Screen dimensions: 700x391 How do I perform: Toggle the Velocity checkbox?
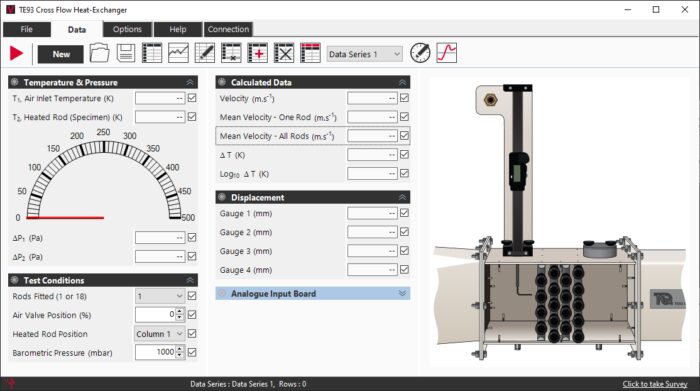404,98
